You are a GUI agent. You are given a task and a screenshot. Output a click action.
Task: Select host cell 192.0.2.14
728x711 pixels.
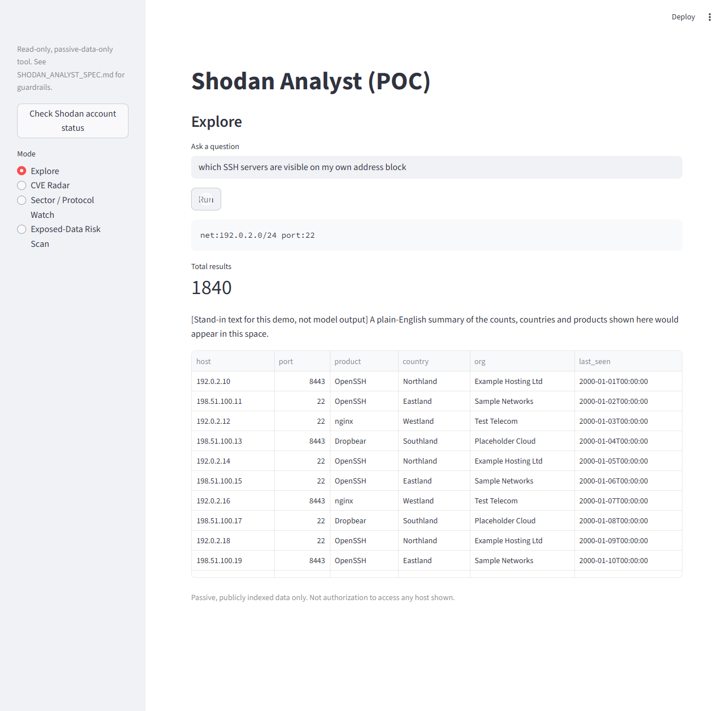pyautogui.click(x=233, y=461)
